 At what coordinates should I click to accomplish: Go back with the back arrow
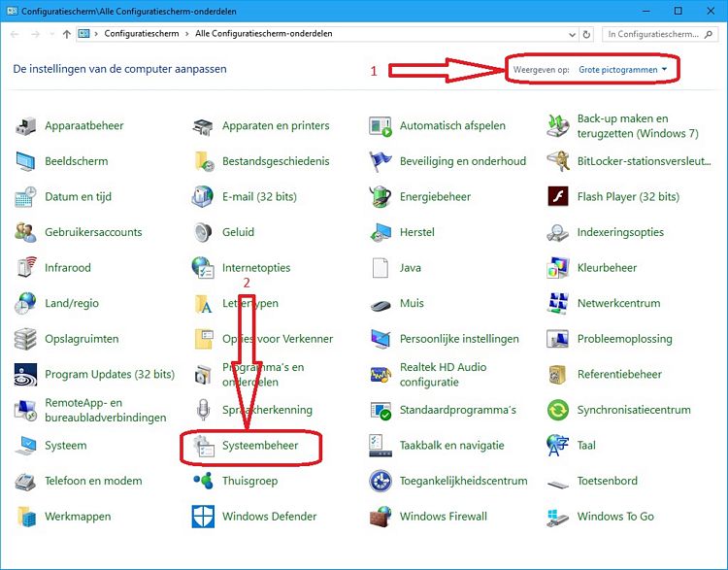[x=15, y=34]
